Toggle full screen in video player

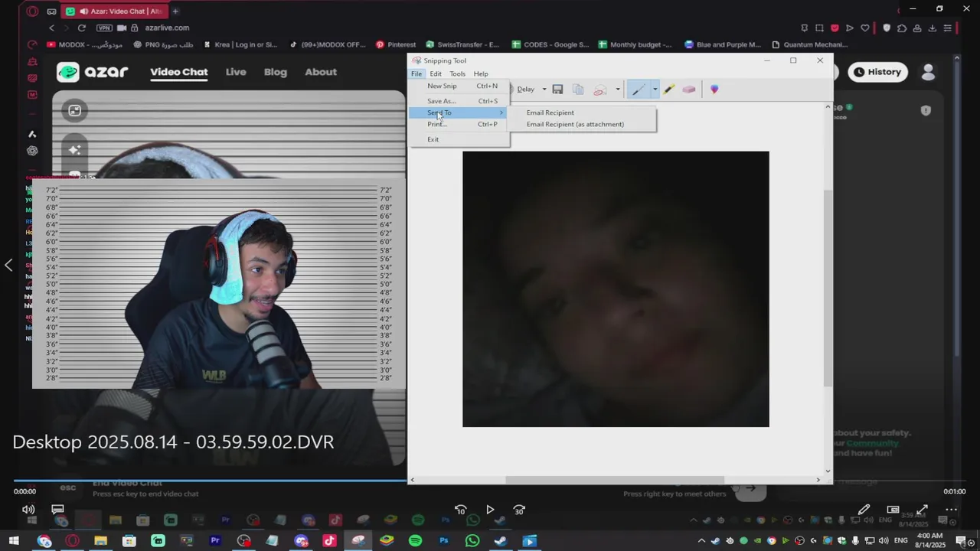point(922,510)
